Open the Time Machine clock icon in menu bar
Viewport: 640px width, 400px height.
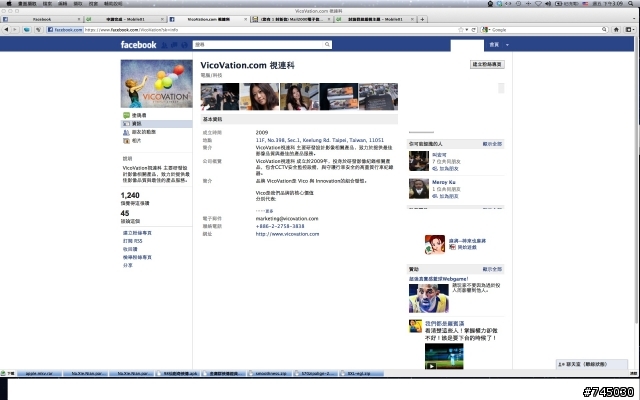coord(518,3)
